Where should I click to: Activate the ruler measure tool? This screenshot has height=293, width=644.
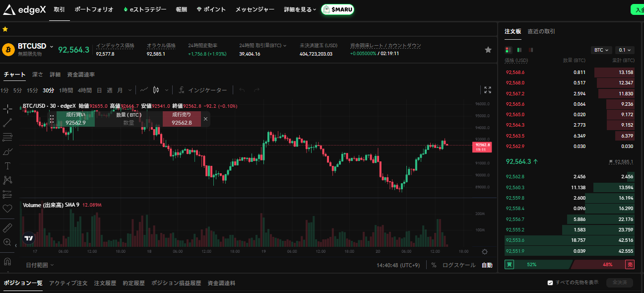coord(7,228)
